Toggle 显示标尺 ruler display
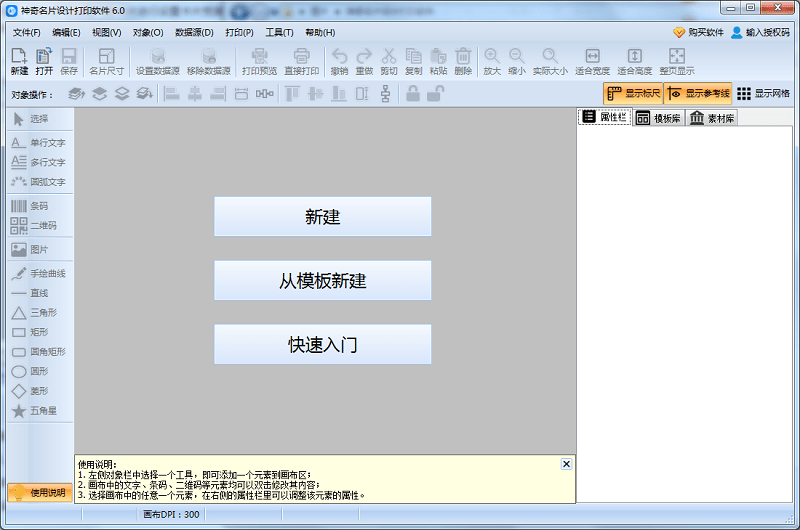This screenshot has height=530, width=800. click(x=632, y=94)
